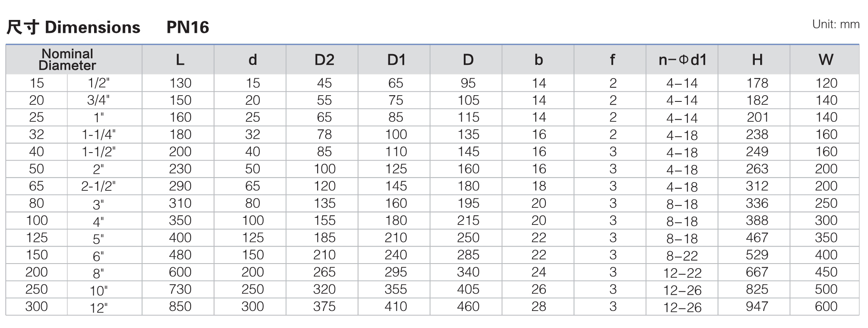Screen dimensions: 868x328
Task: Select the n-Φd1 column header
Action: [x=682, y=59]
